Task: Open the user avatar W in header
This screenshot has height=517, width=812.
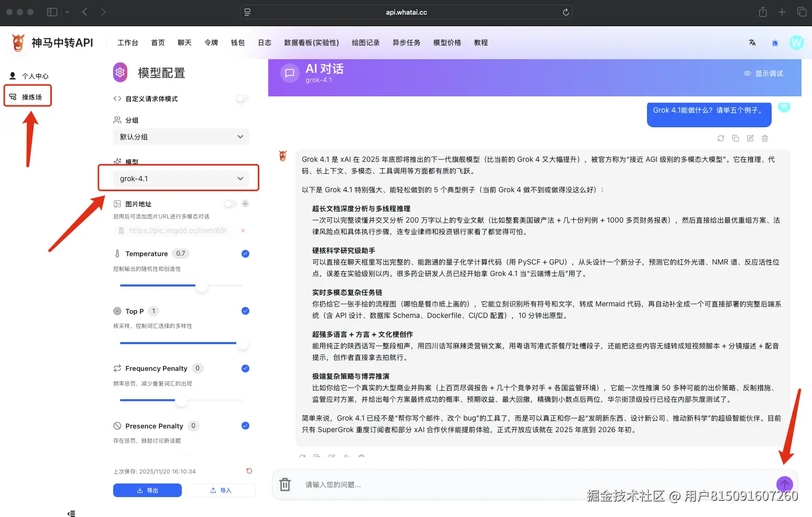Action: [796, 42]
